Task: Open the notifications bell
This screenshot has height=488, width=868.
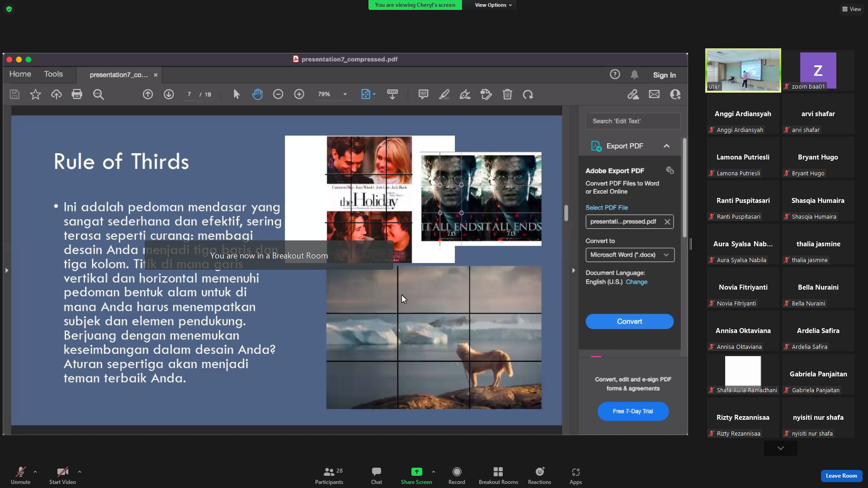Action: 635,75
